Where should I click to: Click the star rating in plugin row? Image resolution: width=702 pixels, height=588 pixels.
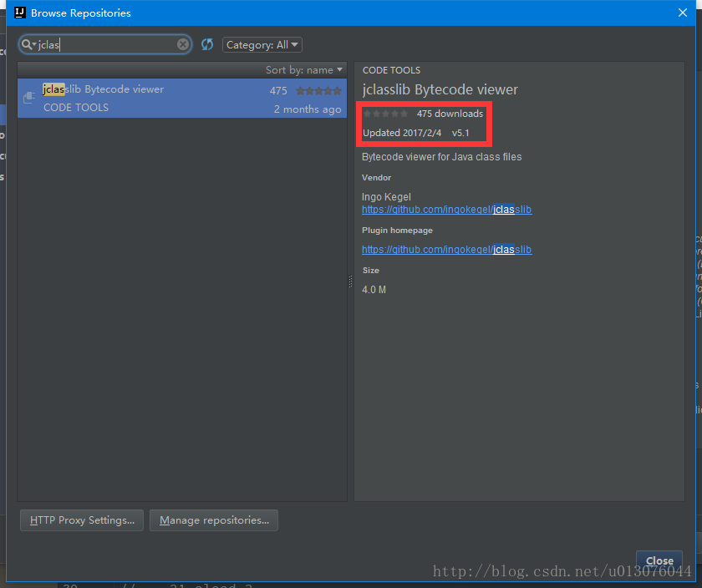point(318,91)
